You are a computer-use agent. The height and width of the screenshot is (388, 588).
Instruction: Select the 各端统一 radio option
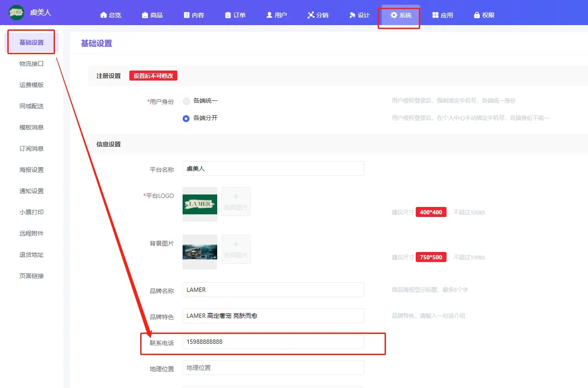pyautogui.click(x=186, y=101)
